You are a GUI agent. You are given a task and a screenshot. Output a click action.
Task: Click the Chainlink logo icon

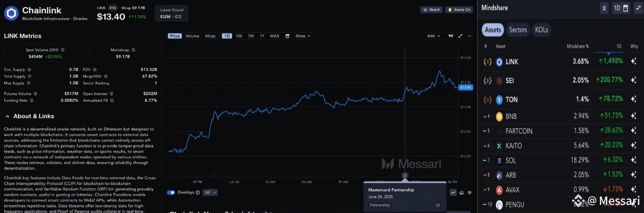tap(11, 13)
